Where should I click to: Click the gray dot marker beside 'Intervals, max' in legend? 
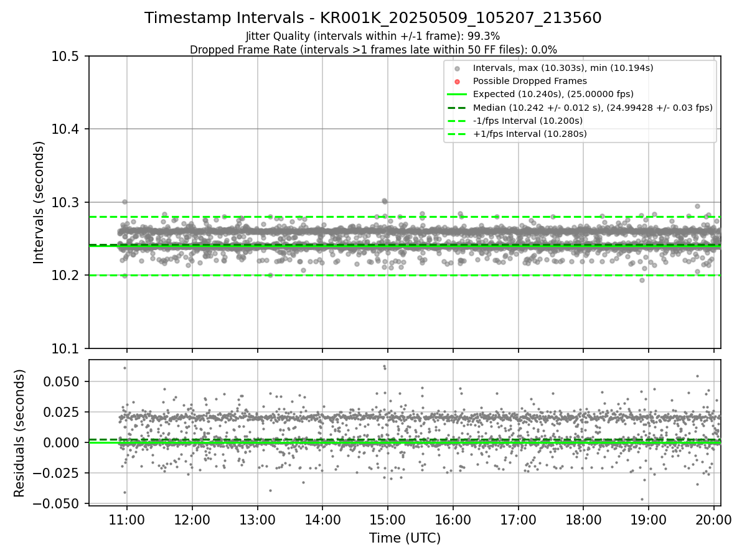(457, 68)
